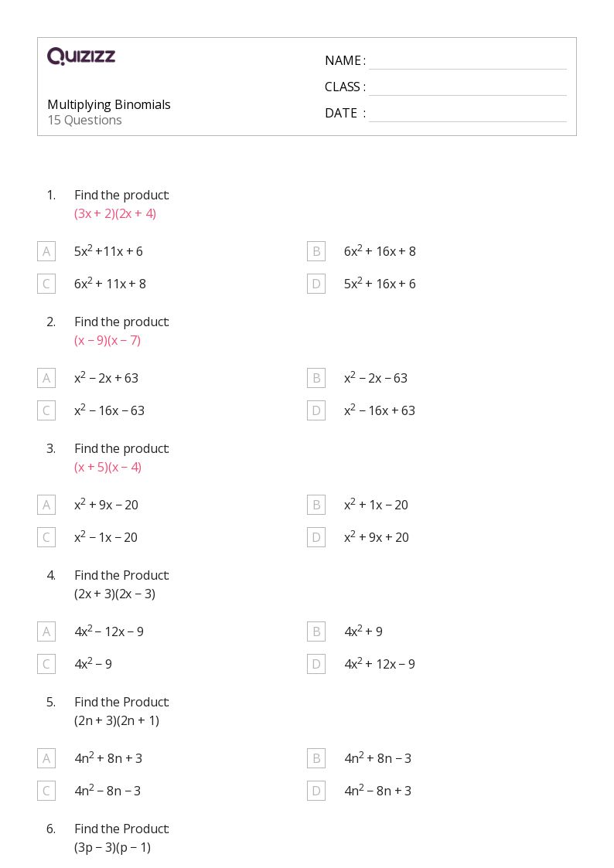Screen dimensions: 614x868
Task: Mark answer box D for question 1
Action: 316,284
